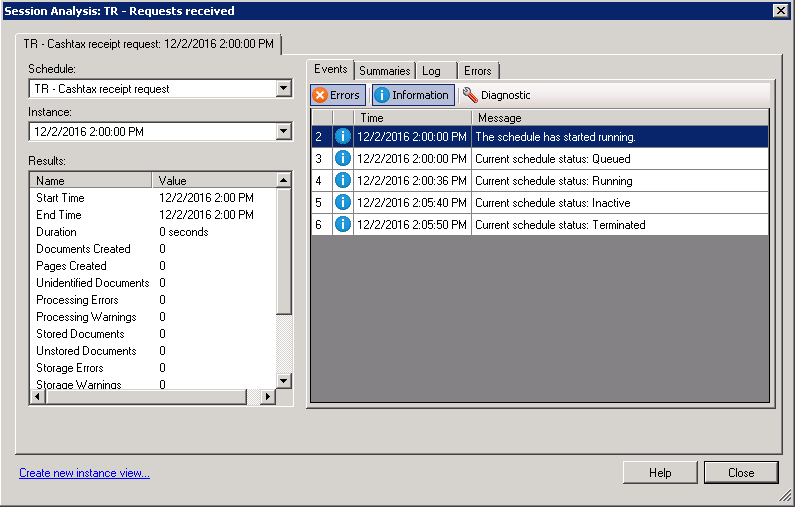Open the Schedule dropdown
Viewport: 798px width, 510px height.
click(x=284, y=89)
